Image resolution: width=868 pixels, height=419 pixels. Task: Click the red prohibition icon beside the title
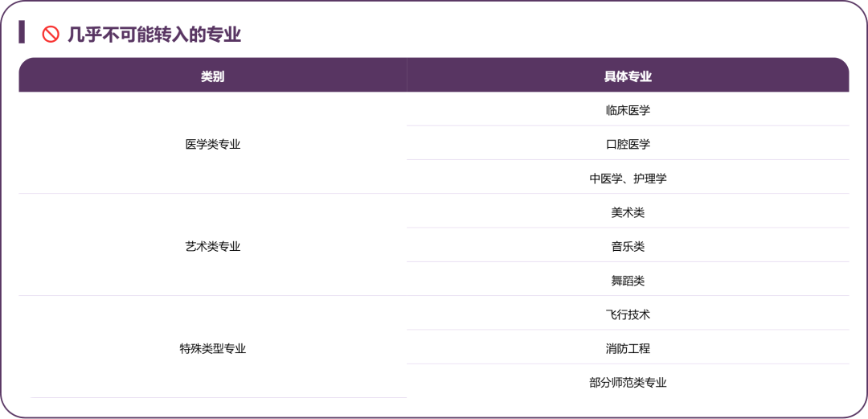tap(51, 34)
